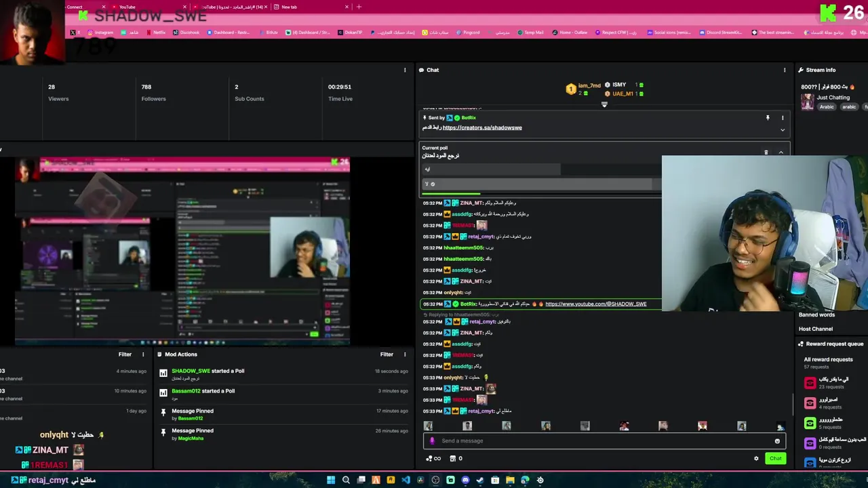The image size is (868, 488).
Task: Click the Send a message input field
Action: pos(604,441)
